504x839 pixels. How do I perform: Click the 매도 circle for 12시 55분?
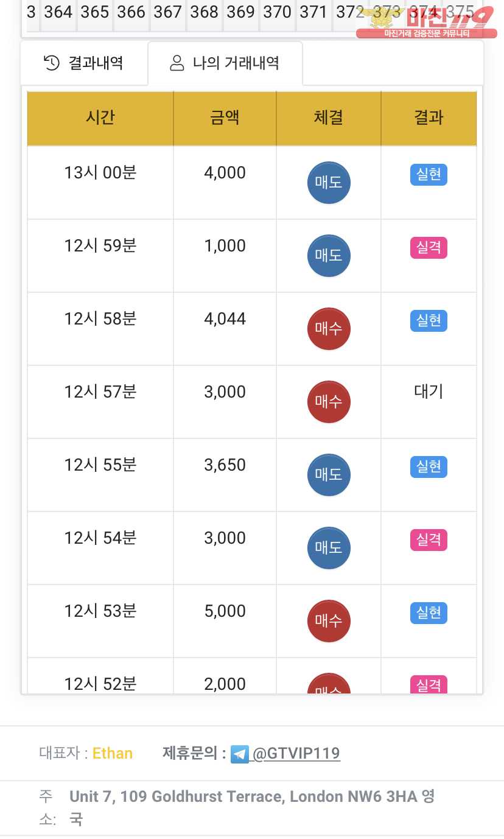[x=329, y=474]
